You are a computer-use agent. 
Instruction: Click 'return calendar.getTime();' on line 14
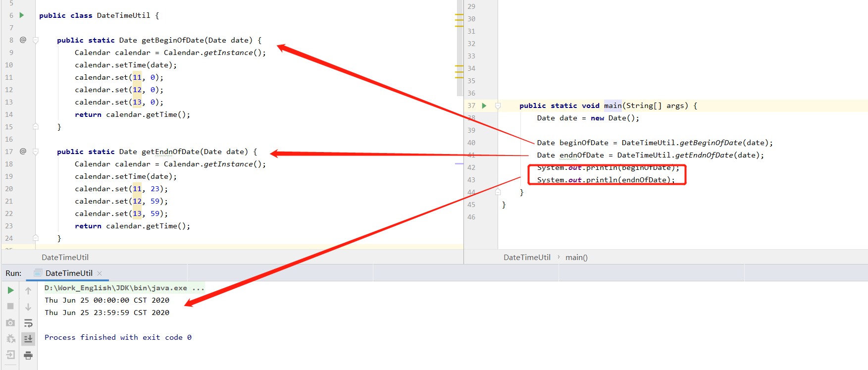(132, 114)
